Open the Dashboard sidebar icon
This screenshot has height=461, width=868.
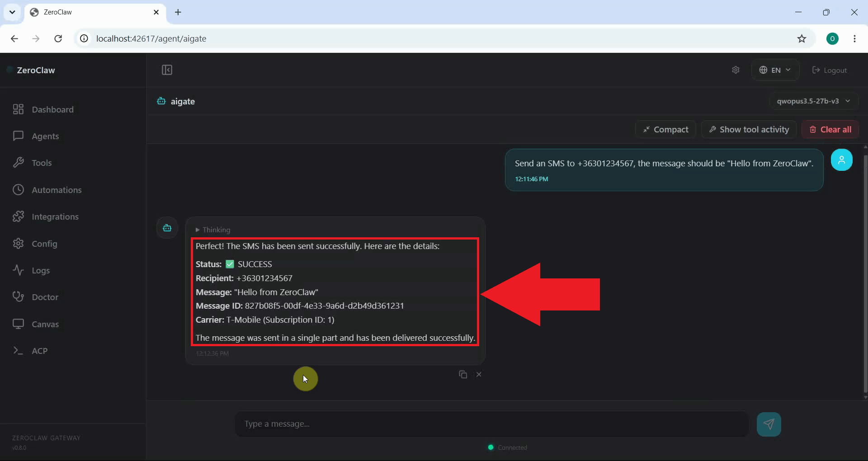(x=18, y=109)
